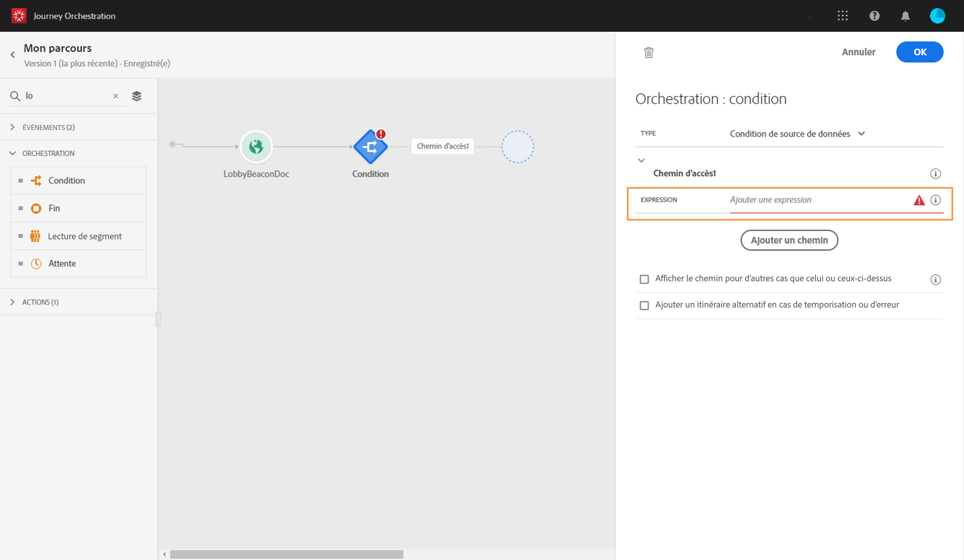Open the app switcher grid icon
This screenshot has width=964, height=560.
point(842,16)
